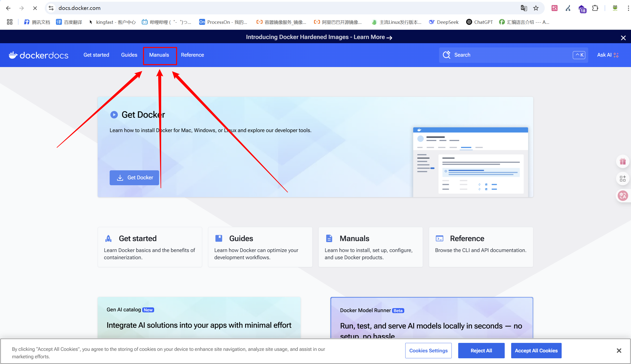Open the 哔哩哔哩 bookmark

[x=166, y=22]
